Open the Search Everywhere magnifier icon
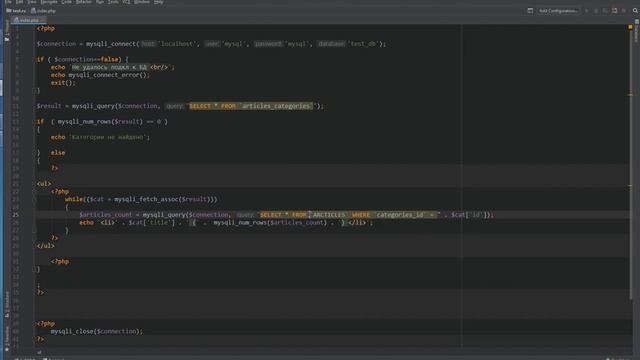Screen dimensions: 640x360 tap(635, 11)
